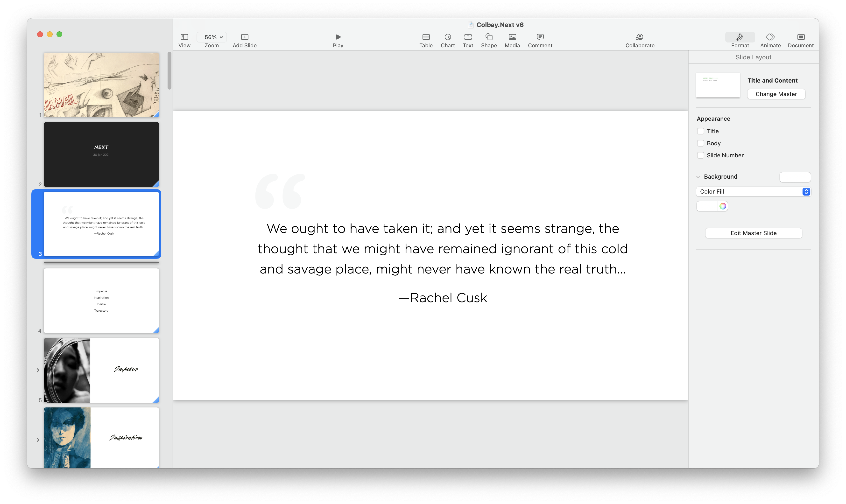This screenshot has height=504, width=846.
Task: Add a Comment to the slide
Action: click(540, 37)
